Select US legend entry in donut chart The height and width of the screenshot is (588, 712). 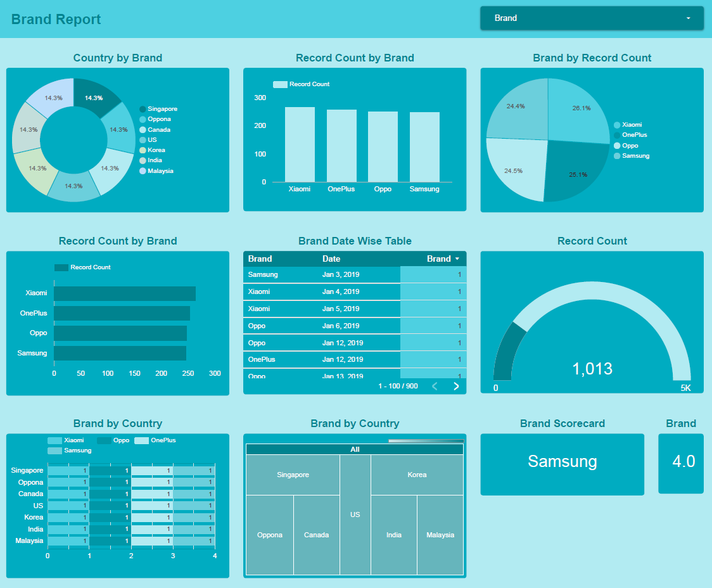pyautogui.click(x=148, y=140)
